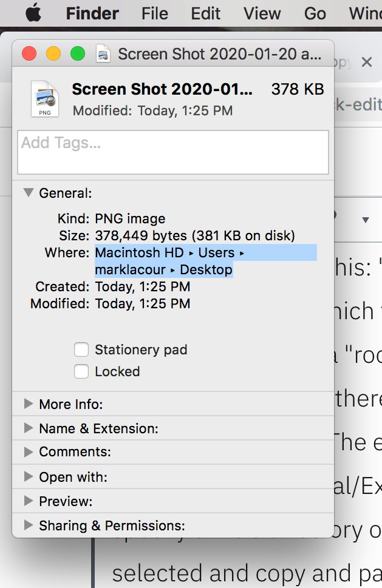
Task: Enable the Stationery pad checkbox
Action: point(81,350)
